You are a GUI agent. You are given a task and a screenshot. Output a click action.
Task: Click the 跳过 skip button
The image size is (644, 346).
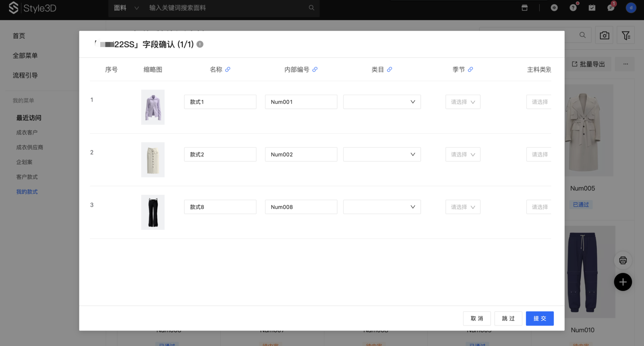(508, 318)
